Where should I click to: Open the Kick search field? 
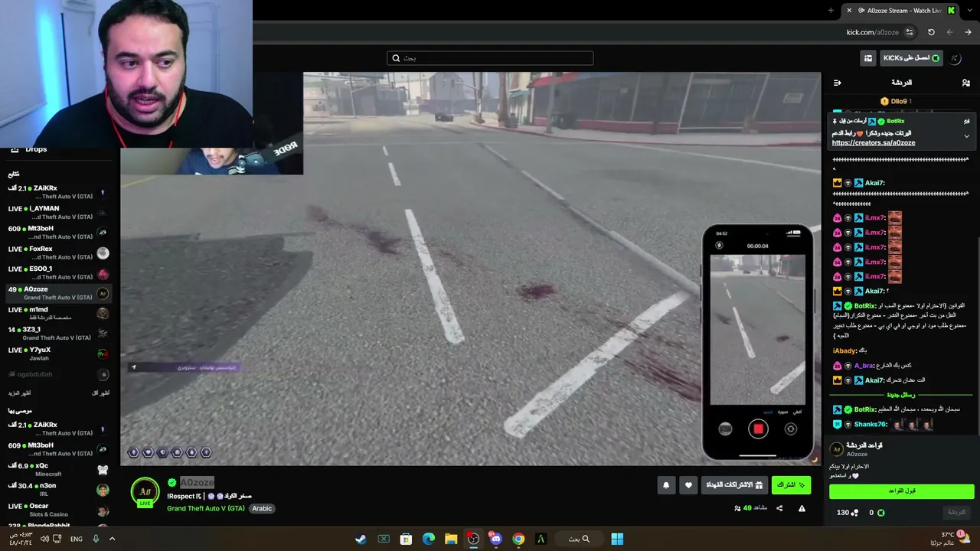pyautogui.click(x=490, y=58)
